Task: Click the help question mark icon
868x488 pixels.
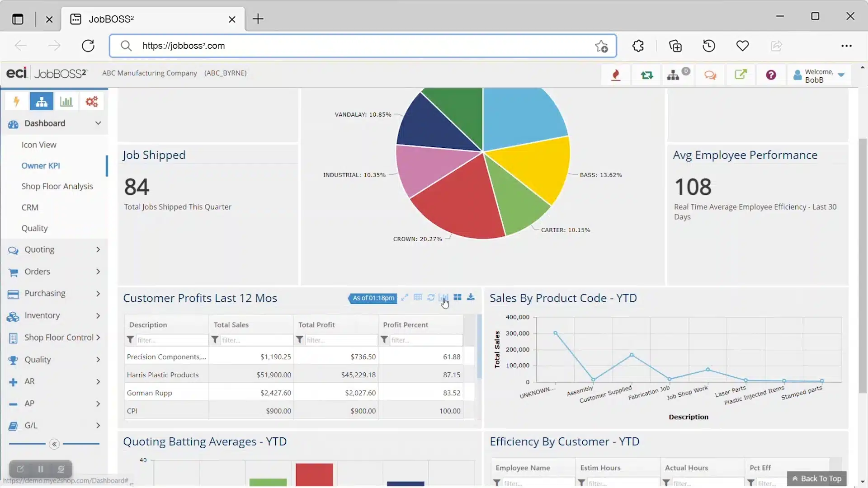Action: [770, 75]
